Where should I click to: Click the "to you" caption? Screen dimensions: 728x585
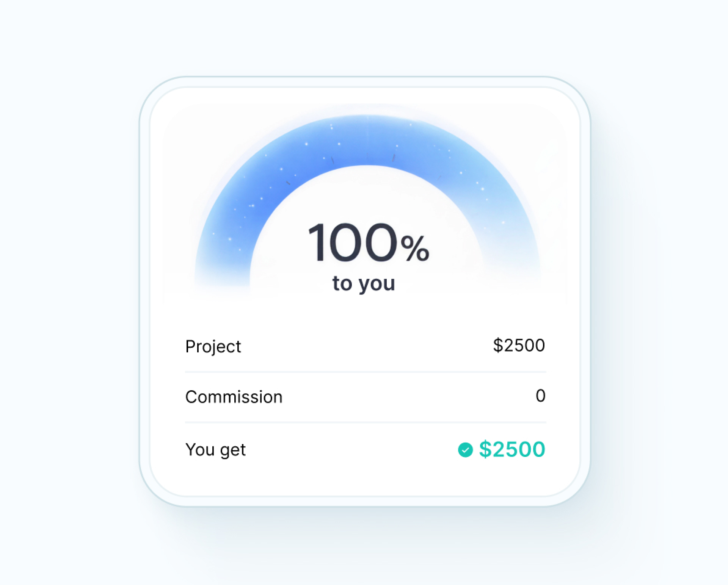tap(364, 283)
